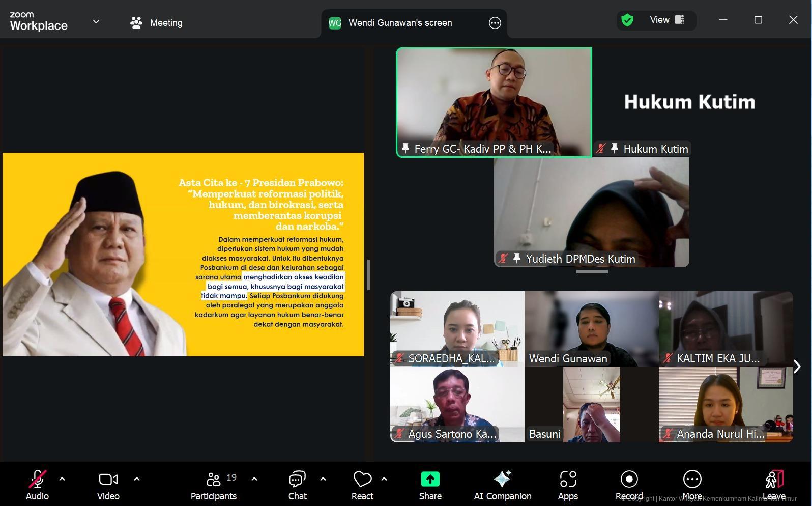812x506 pixels.
Task: Open AI Companion
Action: coord(502,485)
